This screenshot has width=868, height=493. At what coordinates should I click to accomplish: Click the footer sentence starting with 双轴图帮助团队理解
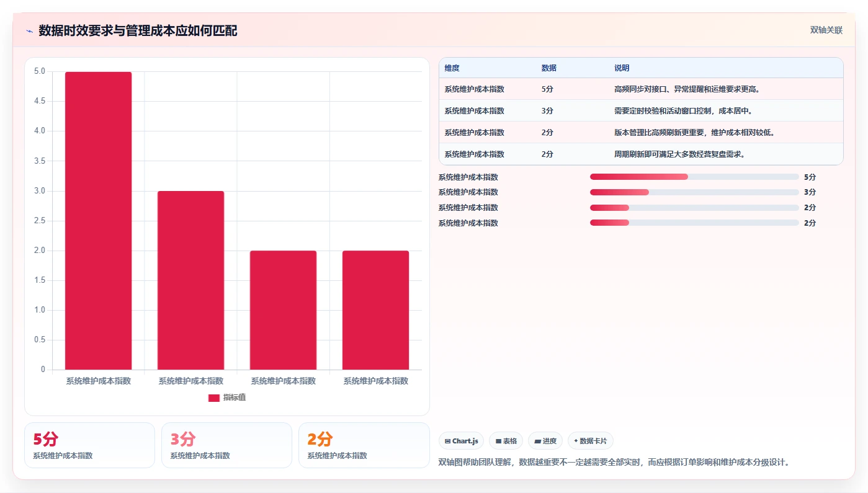(614, 462)
